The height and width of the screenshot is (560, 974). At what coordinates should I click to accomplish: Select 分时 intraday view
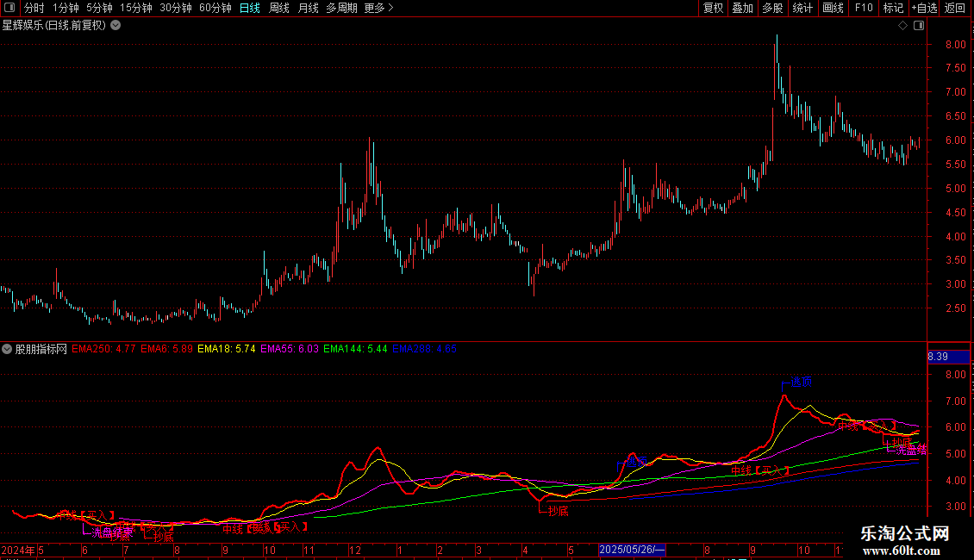pos(34,8)
